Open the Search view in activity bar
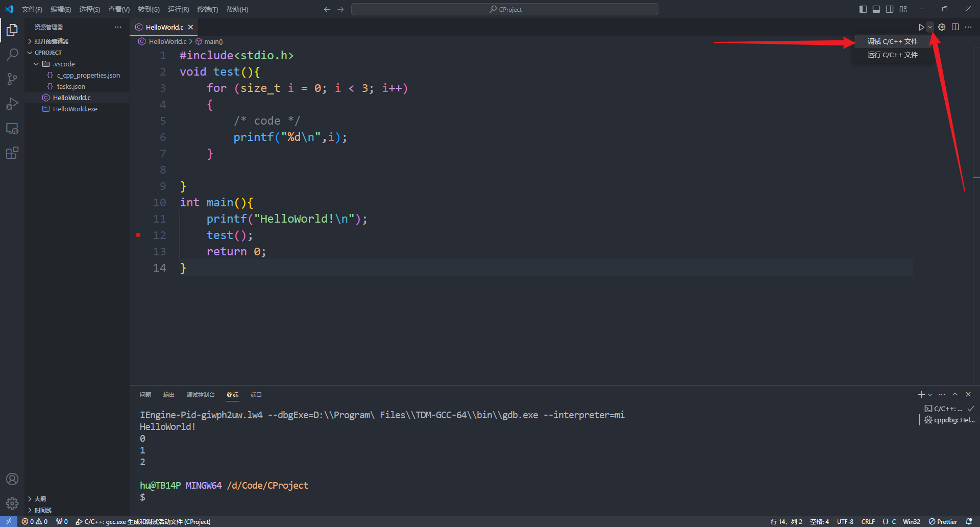Viewport: 980px width, 527px height. (12, 55)
